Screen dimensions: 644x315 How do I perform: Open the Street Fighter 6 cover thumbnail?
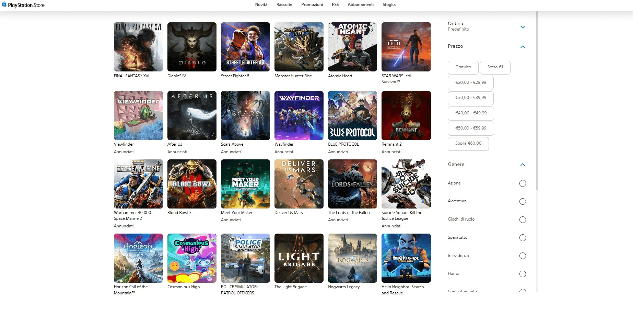point(245,47)
